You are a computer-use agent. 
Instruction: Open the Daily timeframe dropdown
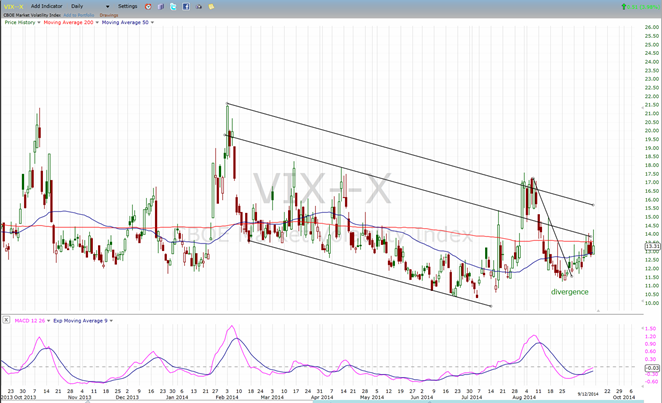coord(90,6)
